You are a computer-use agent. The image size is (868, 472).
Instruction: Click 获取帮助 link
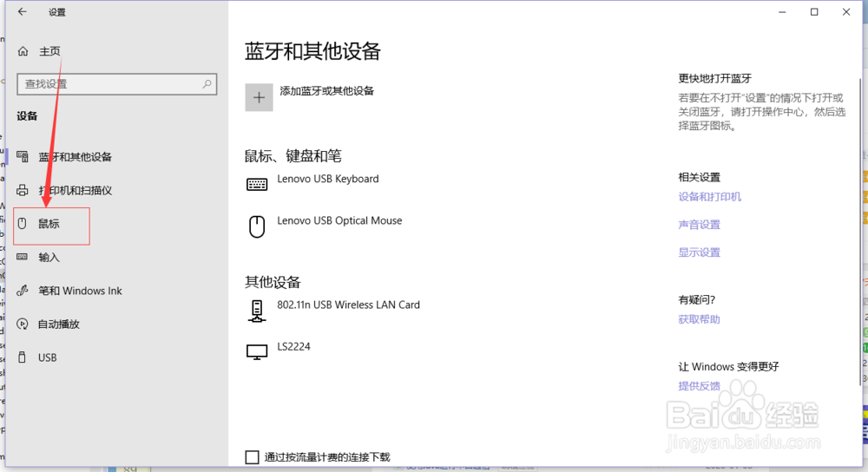pyautogui.click(x=699, y=319)
